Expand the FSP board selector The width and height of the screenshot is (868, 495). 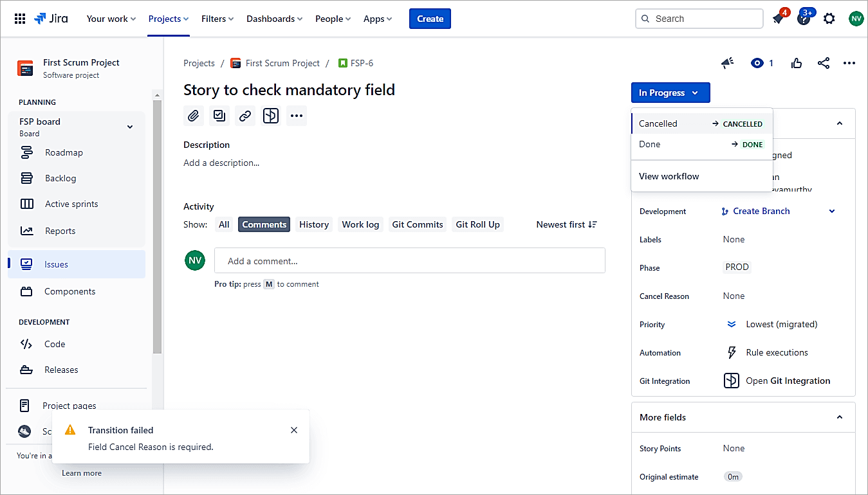130,127
